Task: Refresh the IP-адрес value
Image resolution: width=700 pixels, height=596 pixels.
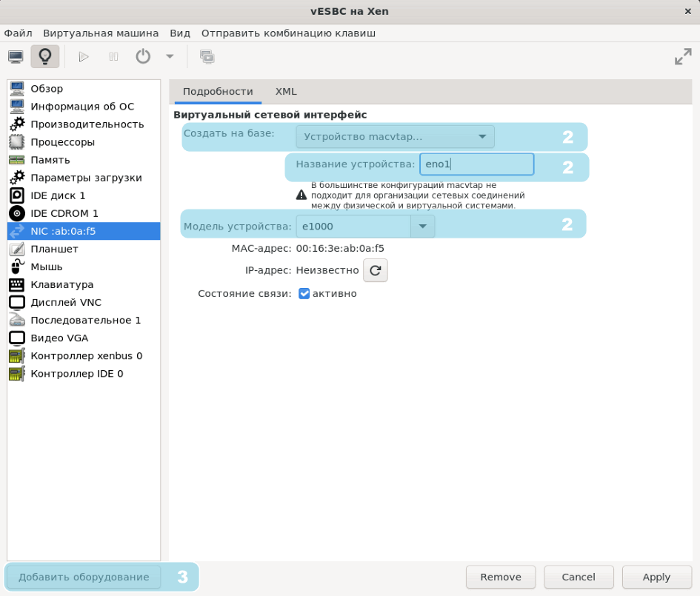Action: click(x=376, y=270)
